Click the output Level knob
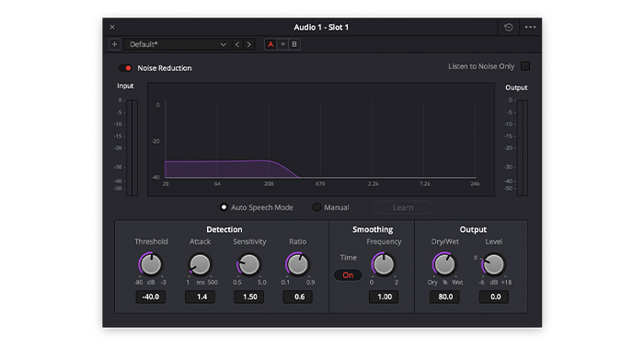The width and height of the screenshot is (644, 350). pyautogui.click(x=493, y=264)
